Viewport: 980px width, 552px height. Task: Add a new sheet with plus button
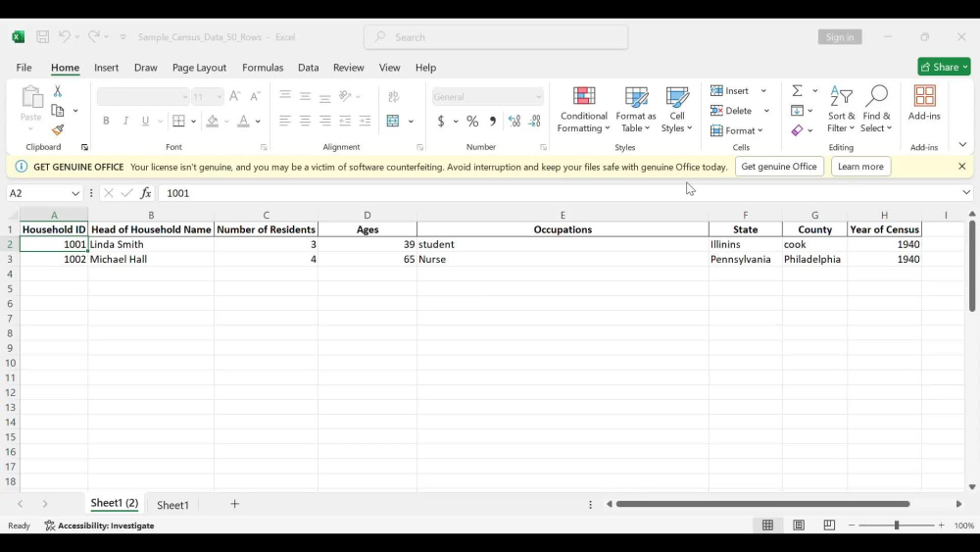[234, 504]
